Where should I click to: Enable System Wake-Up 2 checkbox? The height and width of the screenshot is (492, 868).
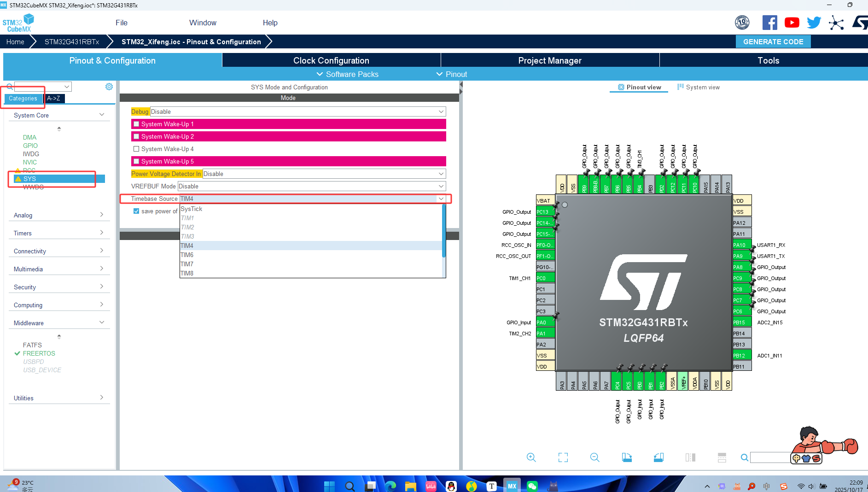136,136
